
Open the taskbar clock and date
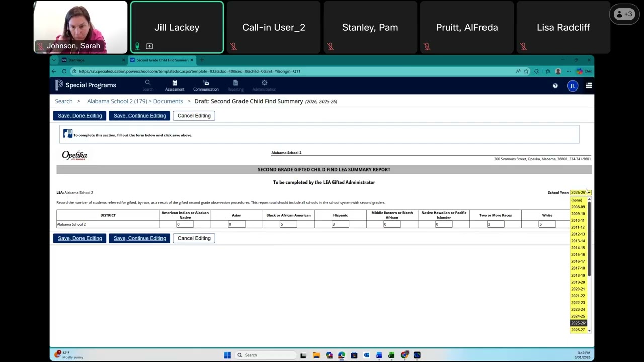[583, 355]
